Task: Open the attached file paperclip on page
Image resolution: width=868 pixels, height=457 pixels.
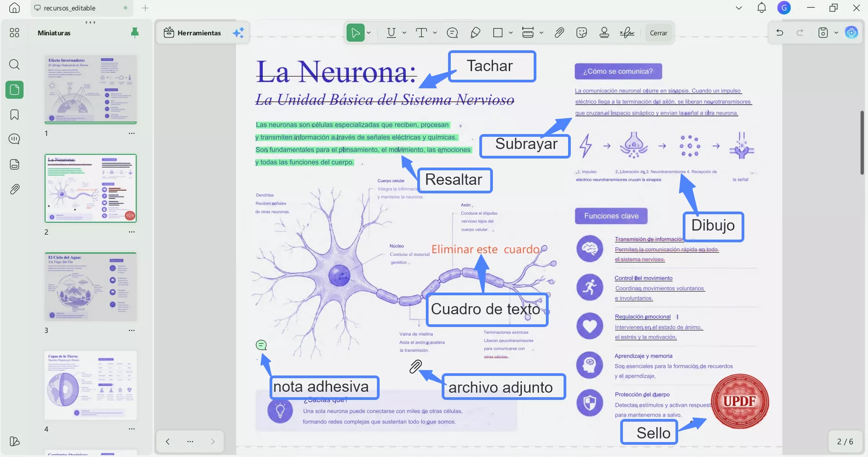Action: [x=415, y=366]
